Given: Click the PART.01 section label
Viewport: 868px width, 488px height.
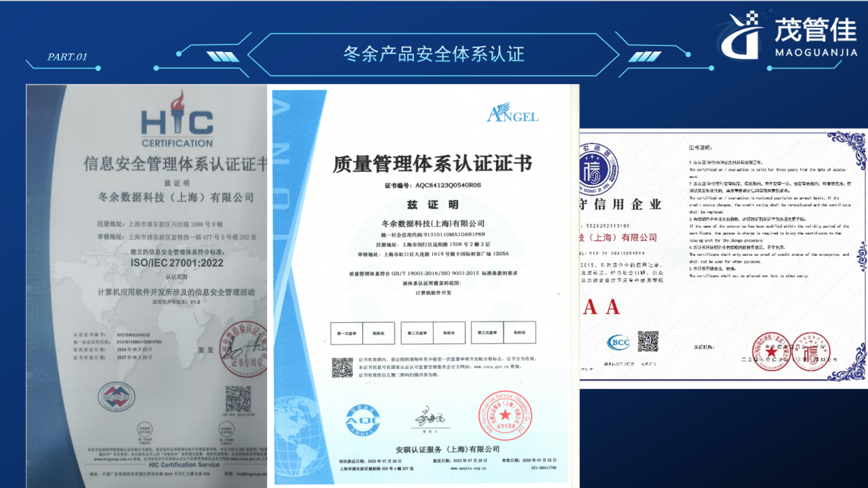Looking at the screenshot, I should [x=67, y=57].
